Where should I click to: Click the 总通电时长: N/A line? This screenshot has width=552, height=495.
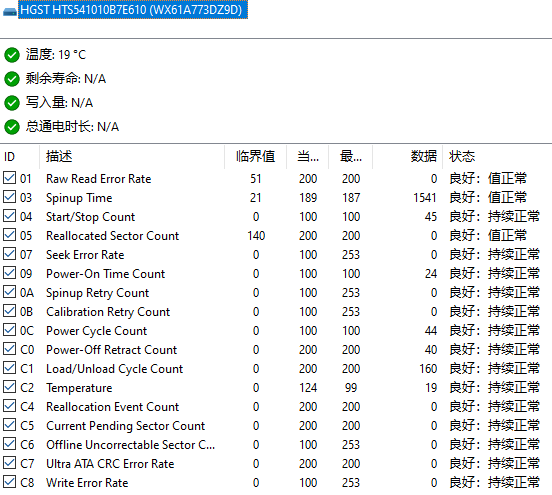pos(72,127)
